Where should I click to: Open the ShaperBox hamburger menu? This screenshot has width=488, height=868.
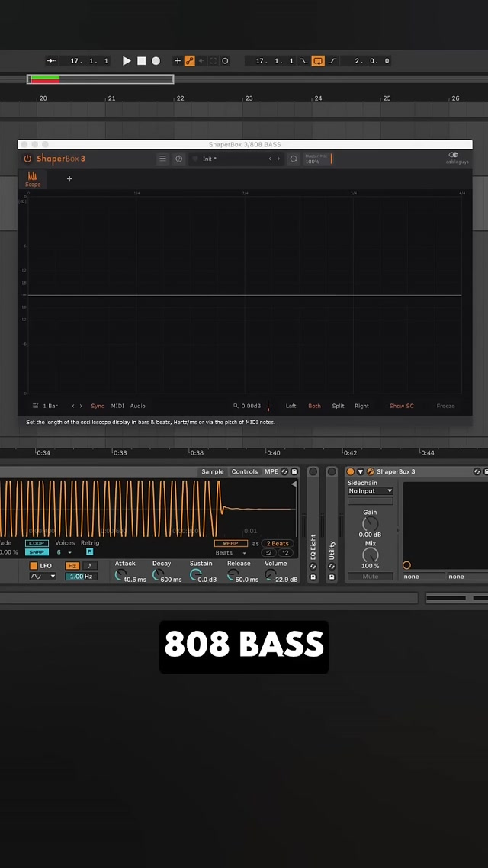point(162,159)
